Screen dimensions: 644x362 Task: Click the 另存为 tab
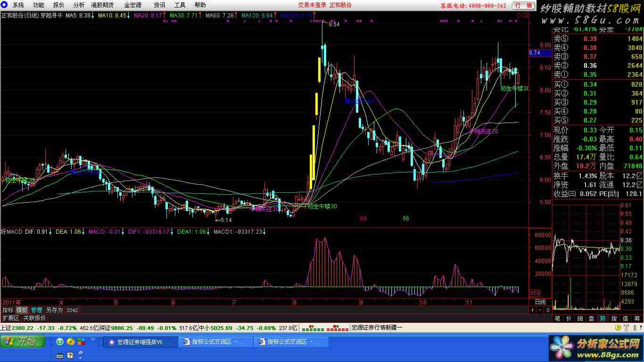54,310
